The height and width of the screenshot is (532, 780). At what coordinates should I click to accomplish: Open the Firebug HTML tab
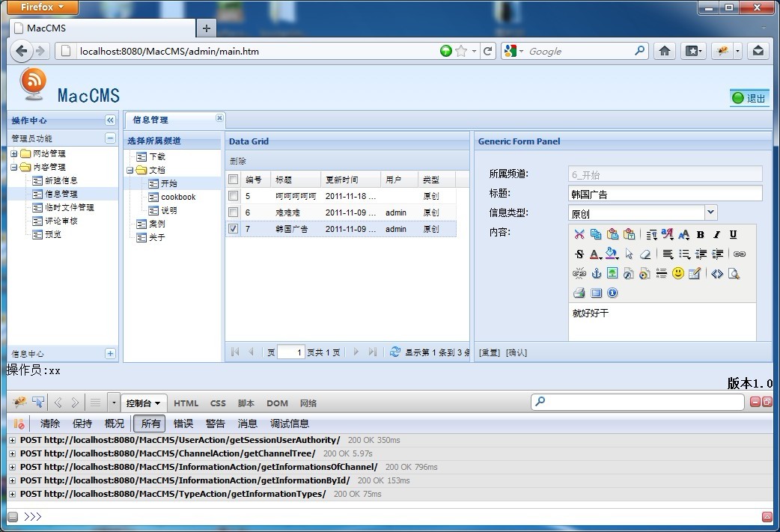(x=186, y=403)
